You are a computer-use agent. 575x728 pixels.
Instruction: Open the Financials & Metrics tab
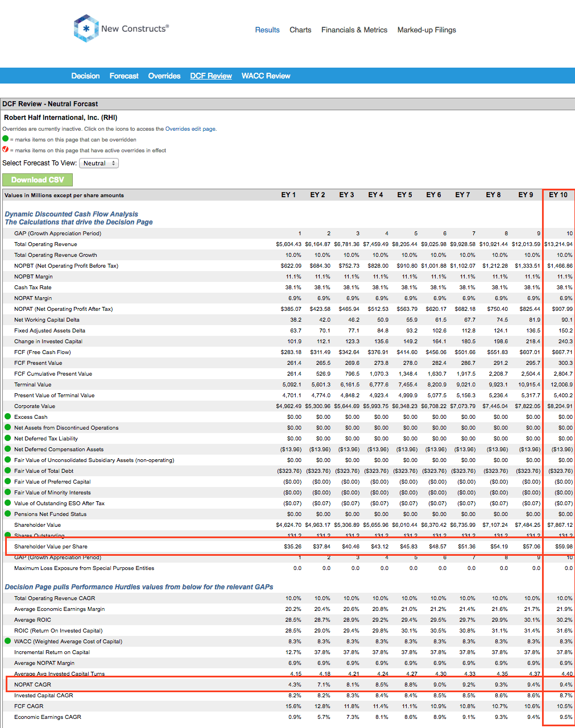354,30
